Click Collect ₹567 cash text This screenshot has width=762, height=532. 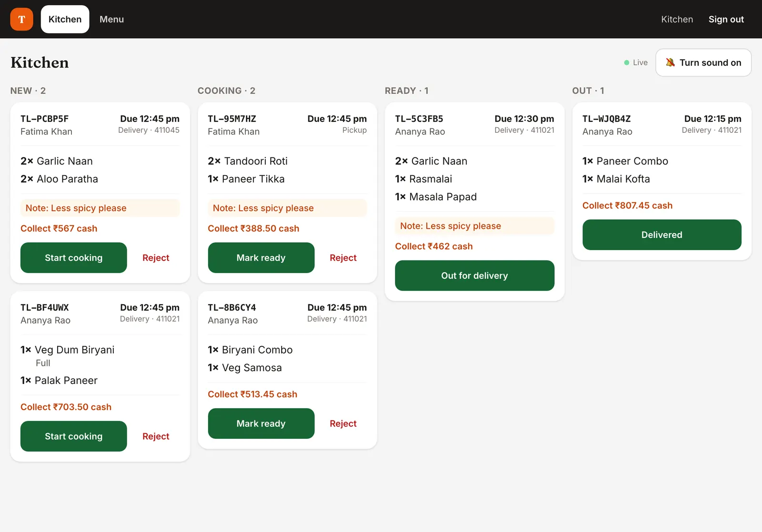coord(59,228)
